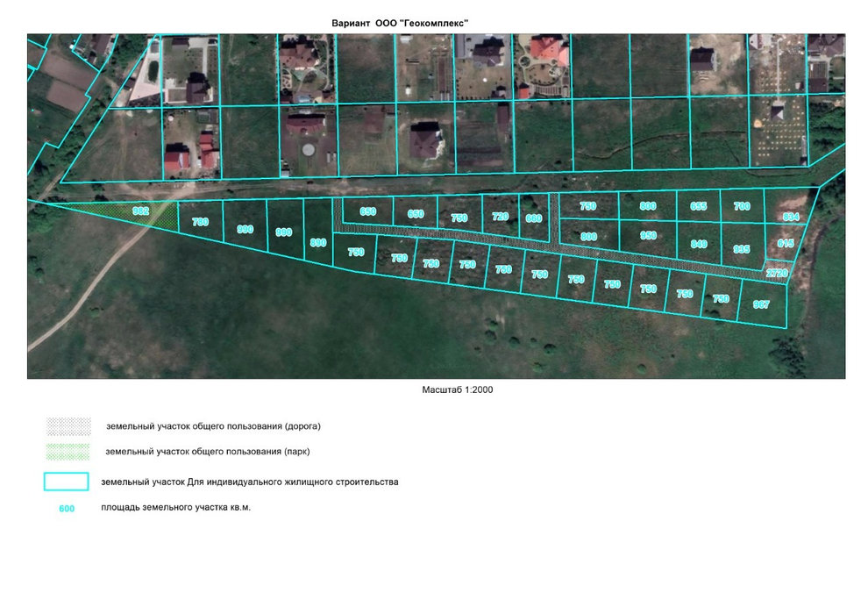Viewport: 868px width, 614px height.
Task: Select the plot labeled 655
Action: (x=699, y=206)
